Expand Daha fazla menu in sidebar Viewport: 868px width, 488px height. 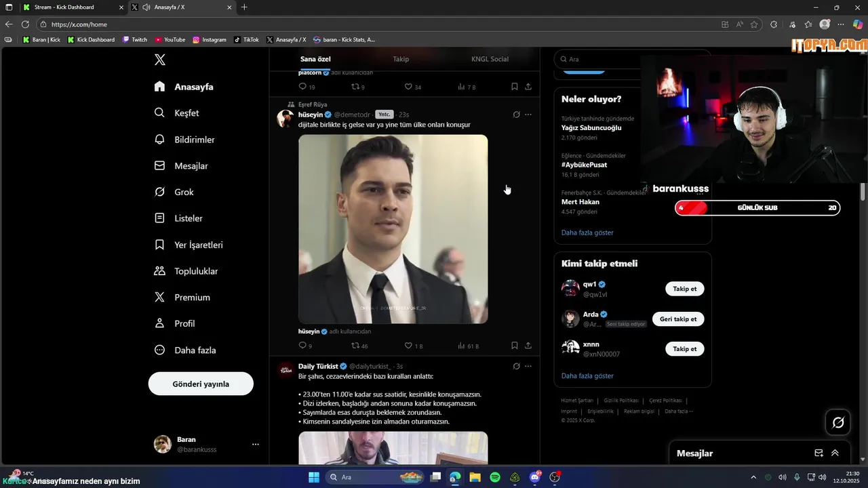tap(185, 350)
